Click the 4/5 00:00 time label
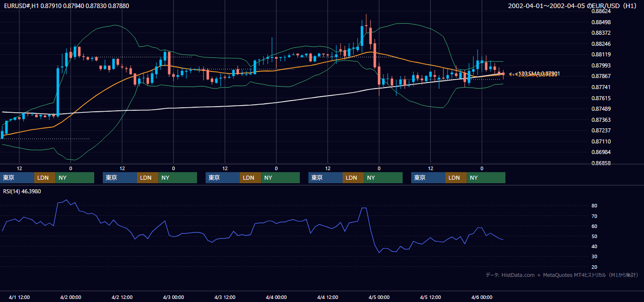The height and width of the screenshot is (302, 644). coord(379,297)
